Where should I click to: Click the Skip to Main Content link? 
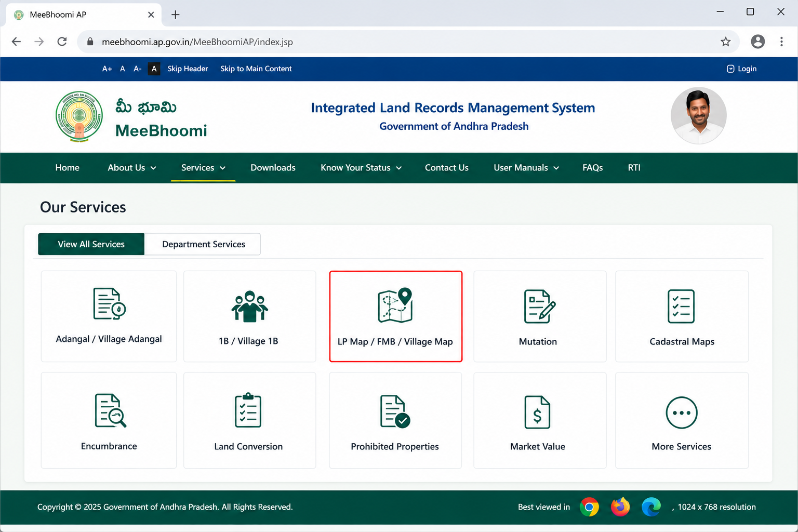[256, 69]
